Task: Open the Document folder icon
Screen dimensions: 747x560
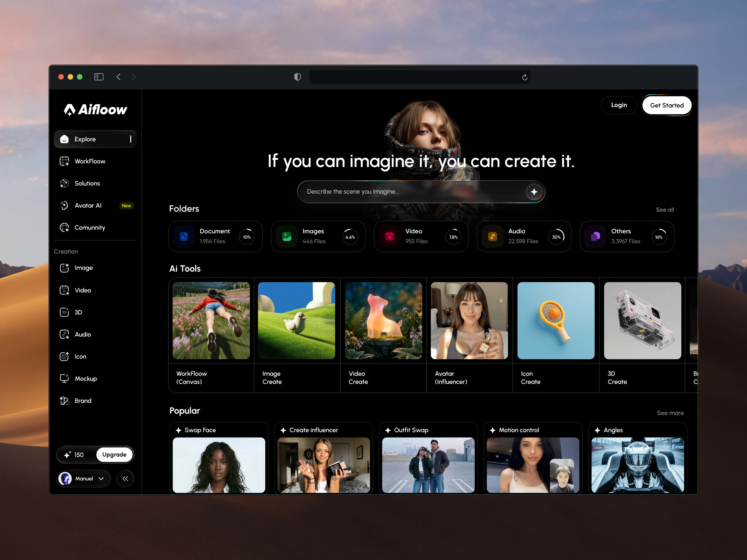Action: (184, 236)
